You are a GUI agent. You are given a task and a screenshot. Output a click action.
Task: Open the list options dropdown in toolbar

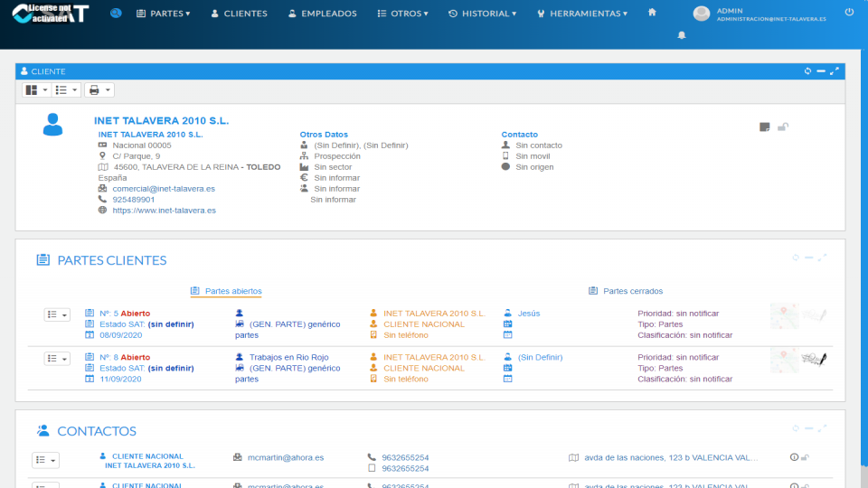[x=66, y=89]
